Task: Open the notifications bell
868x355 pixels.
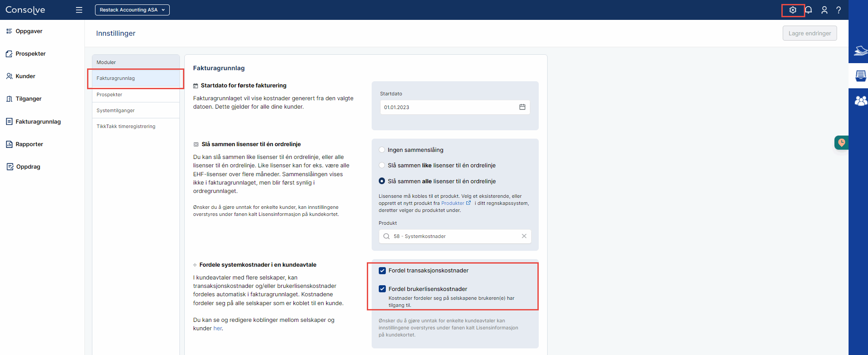Action: click(808, 10)
